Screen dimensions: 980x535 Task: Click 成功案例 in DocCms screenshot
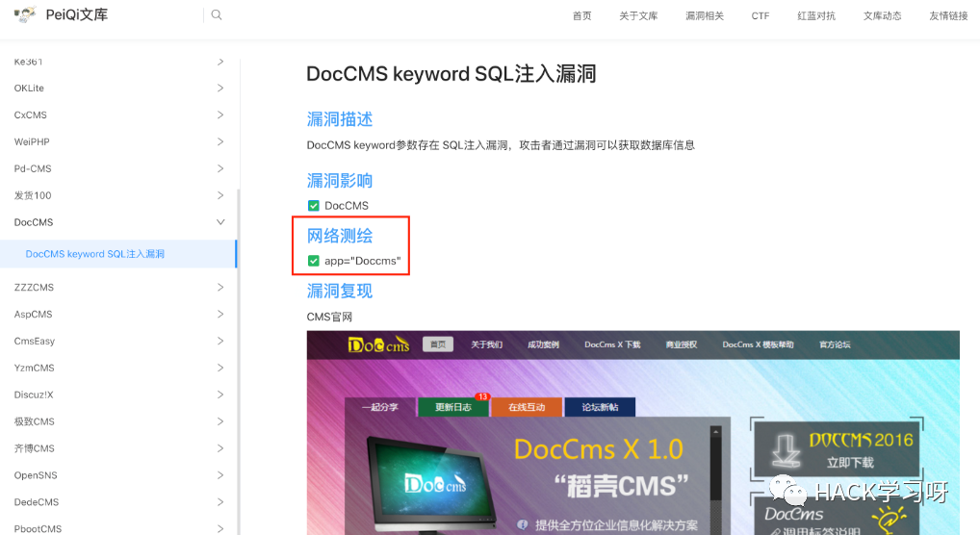click(x=543, y=344)
